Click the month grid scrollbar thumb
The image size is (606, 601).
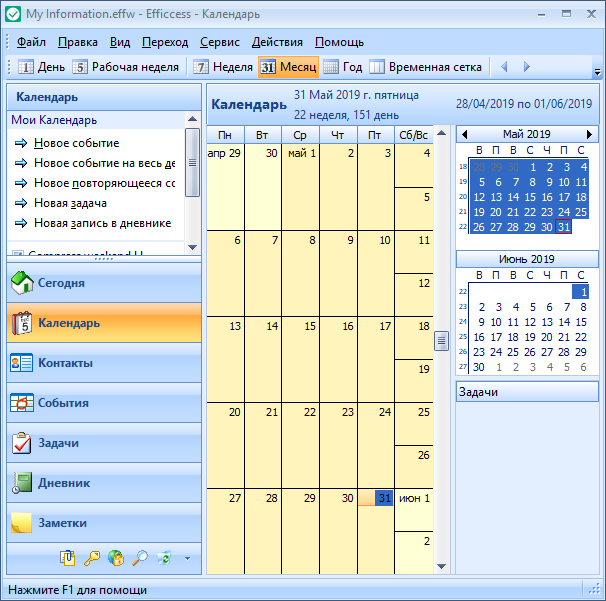point(441,341)
